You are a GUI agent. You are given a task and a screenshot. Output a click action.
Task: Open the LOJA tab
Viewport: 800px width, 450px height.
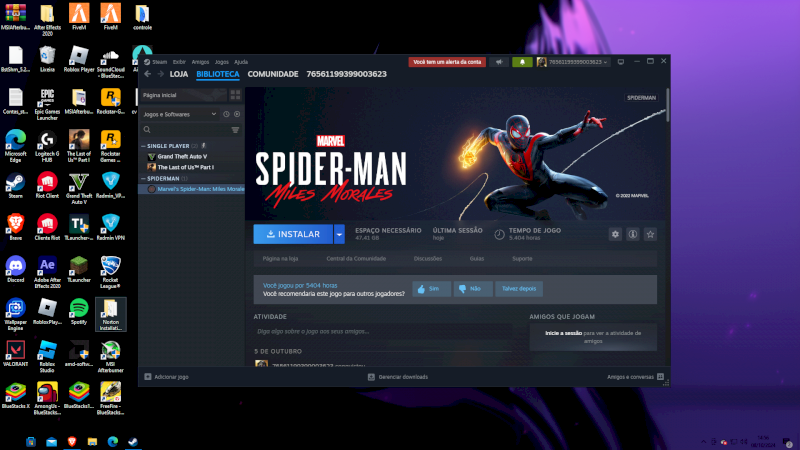(179, 74)
